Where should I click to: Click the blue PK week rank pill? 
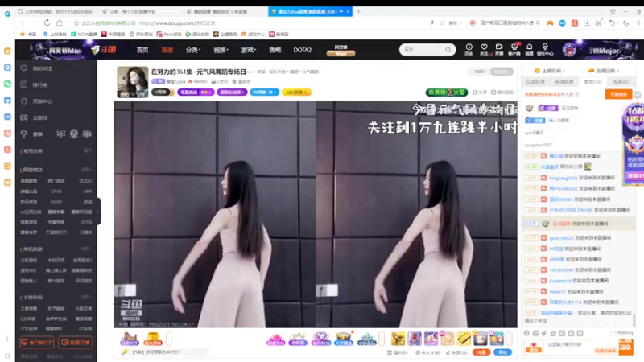[x=264, y=93]
